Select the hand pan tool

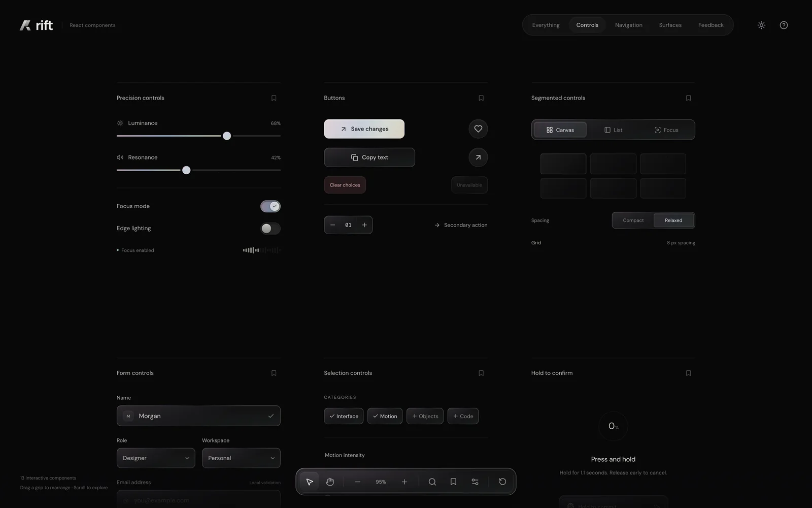coord(330,482)
